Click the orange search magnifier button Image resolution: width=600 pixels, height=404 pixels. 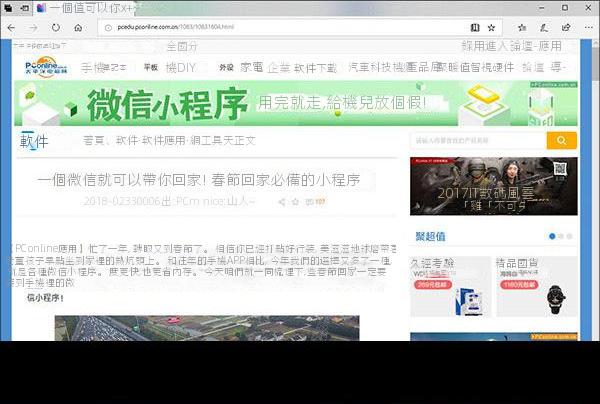pyautogui.click(x=561, y=140)
